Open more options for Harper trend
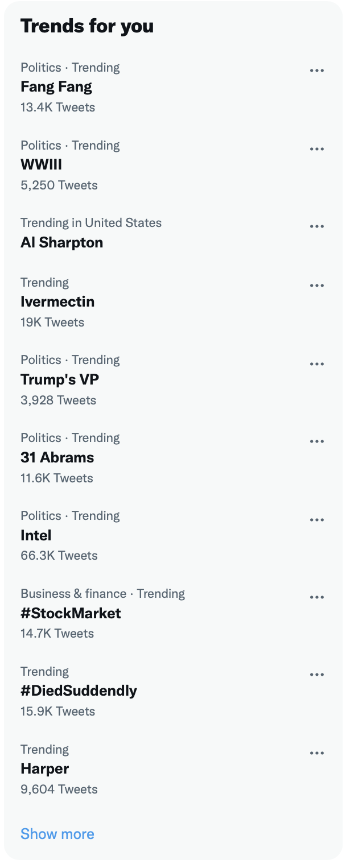Image resolution: width=354 pixels, height=868 pixels. click(316, 753)
